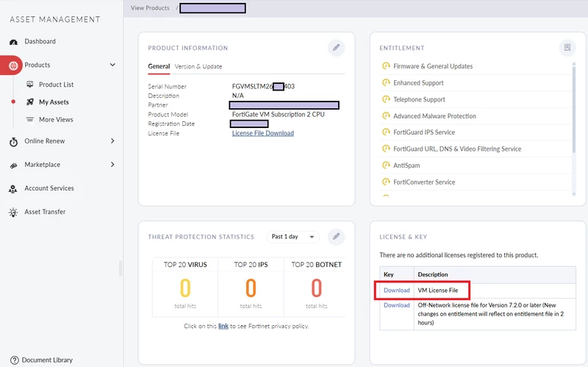Click the TOP 20 IPS counter
The width and height of the screenshot is (588, 367).
tap(251, 288)
